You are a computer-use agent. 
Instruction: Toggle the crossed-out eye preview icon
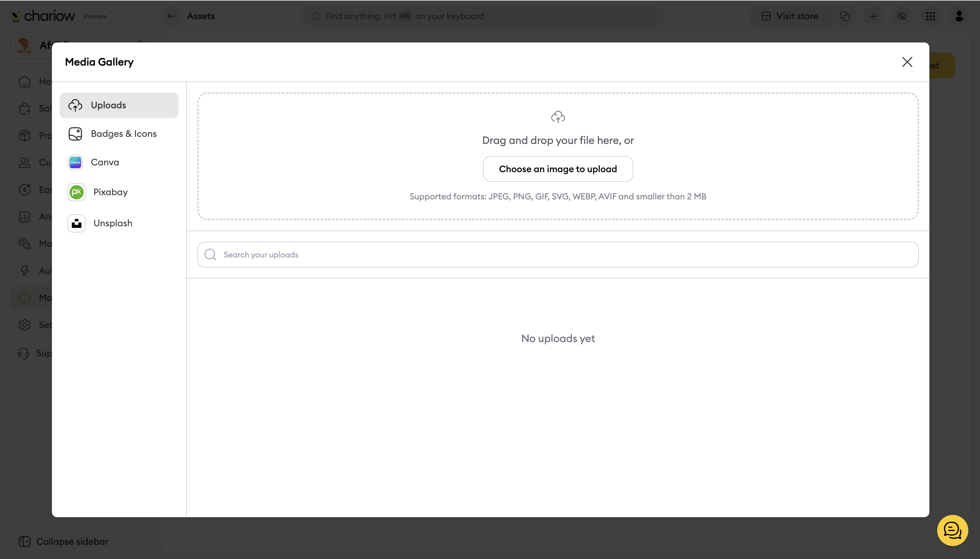pos(901,16)
